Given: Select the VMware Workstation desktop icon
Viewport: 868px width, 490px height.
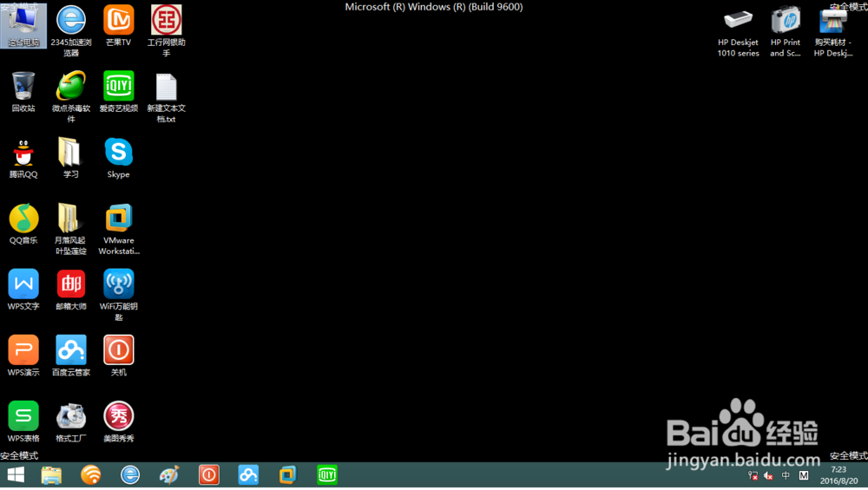Looking at the screenshot, I should pos(118,228).
